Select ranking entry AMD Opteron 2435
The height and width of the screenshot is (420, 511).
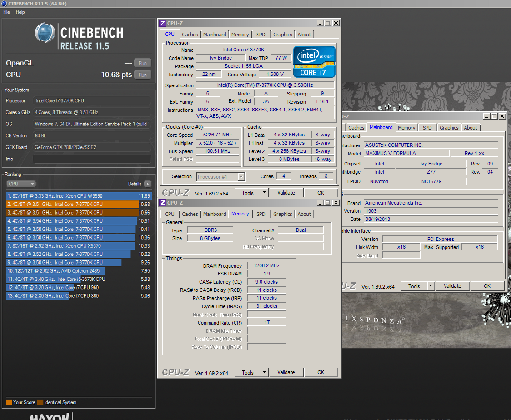(x=78, y=271)
